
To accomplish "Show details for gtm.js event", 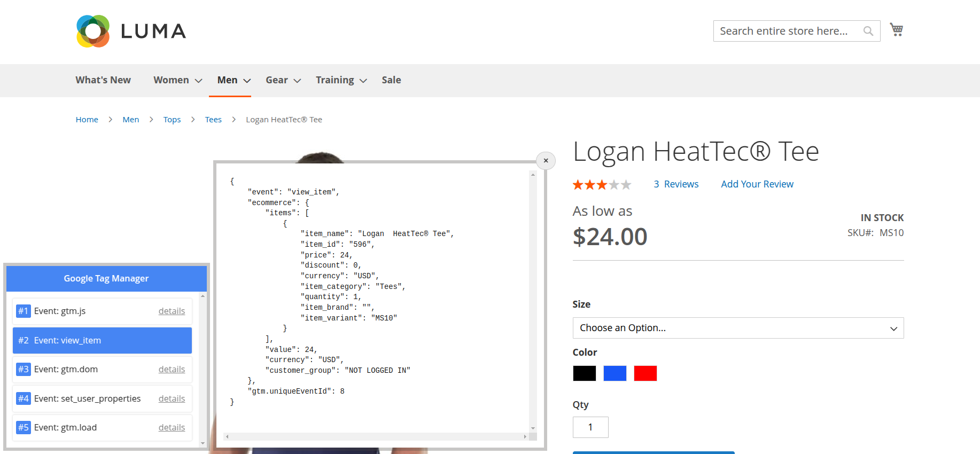I will [172, 311].
